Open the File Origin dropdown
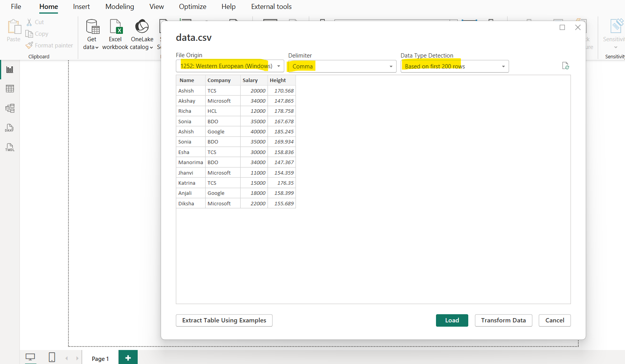The width and height of the screenshot is (625, 364). [279, 66]
